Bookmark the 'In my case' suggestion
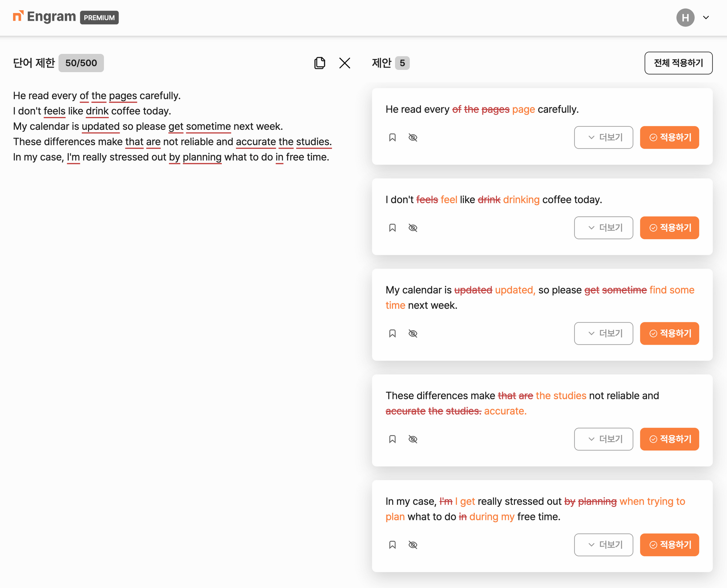The height and width of the screenshot is (588, 727). 392,545
